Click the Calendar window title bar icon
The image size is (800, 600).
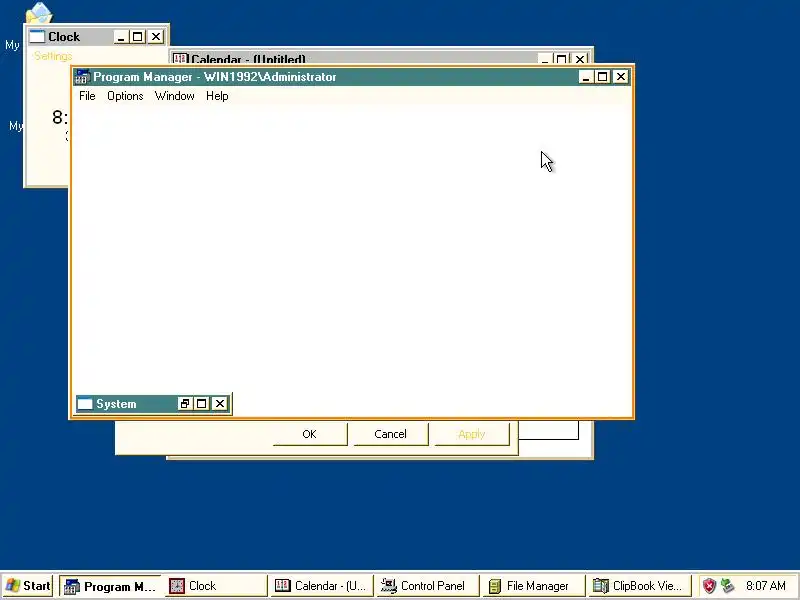(x=180, y=59)
